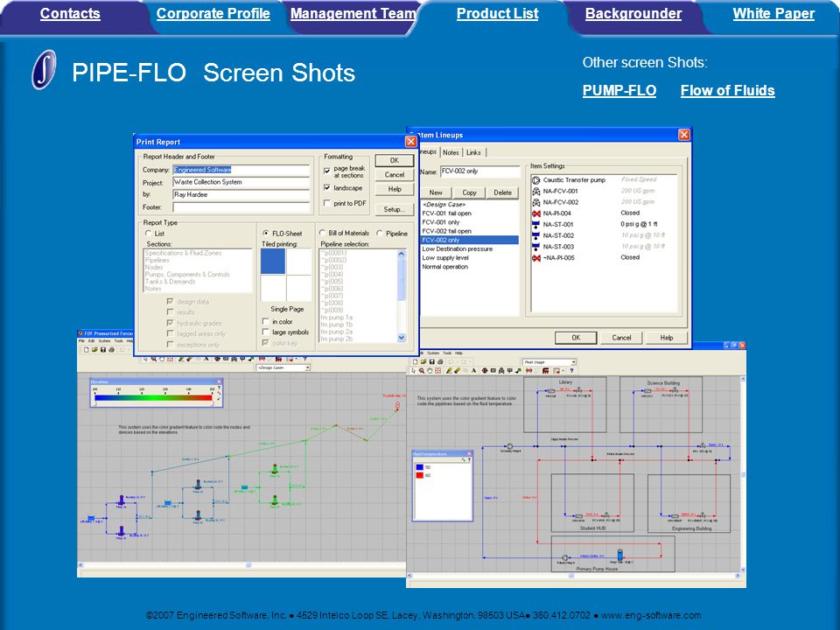
Task: Select 'FCV-001 fail open' lineup
Action: coord(446,213)
